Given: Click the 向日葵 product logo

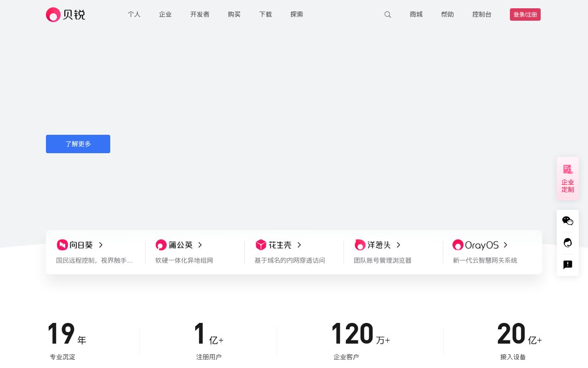Looking at the screenshot, I should tap(75, 245).
